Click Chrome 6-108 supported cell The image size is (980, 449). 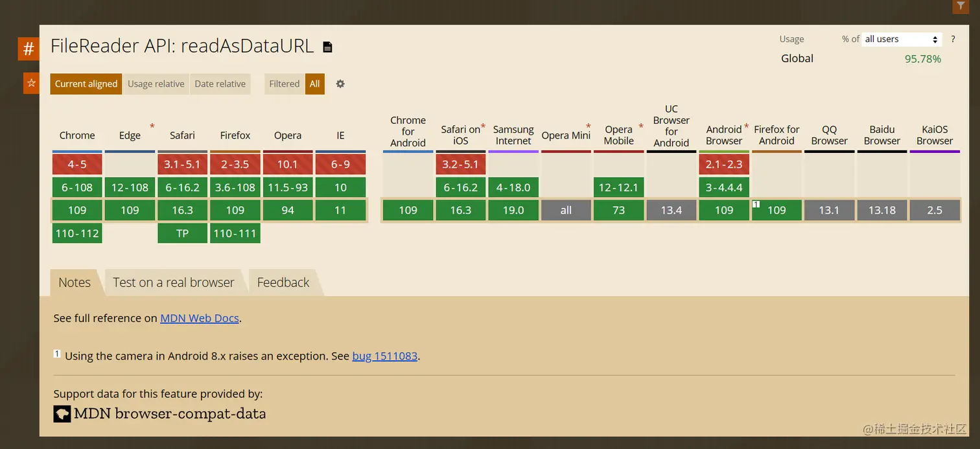point(77,187)
